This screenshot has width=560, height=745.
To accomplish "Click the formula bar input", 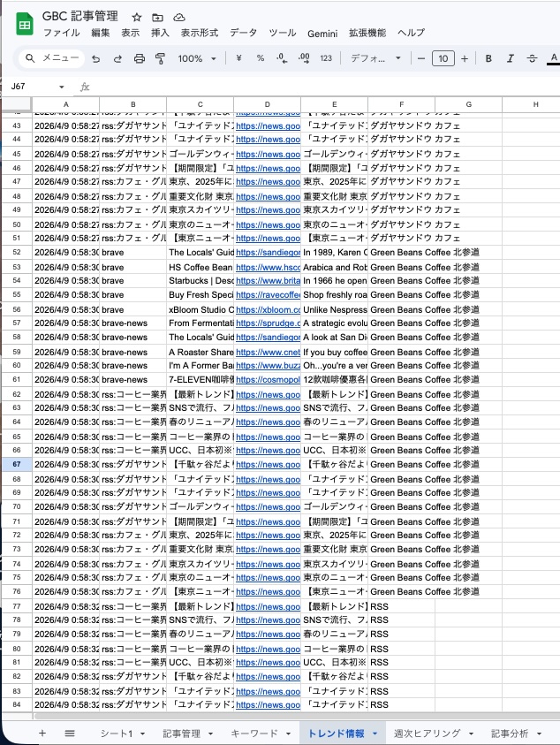I will [323, 87].
